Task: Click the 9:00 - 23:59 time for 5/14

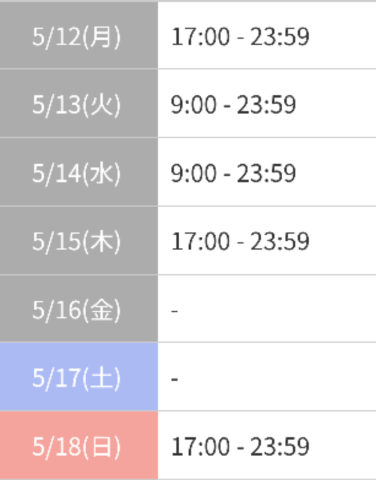Action: [x=233, y=173]
